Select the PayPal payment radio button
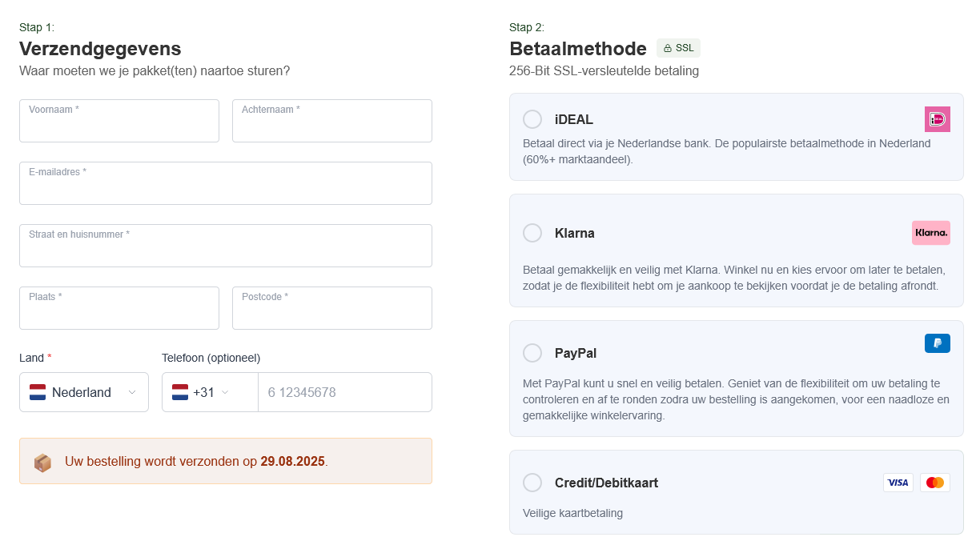This screenshot has height=545, width=980. [532, 353]
